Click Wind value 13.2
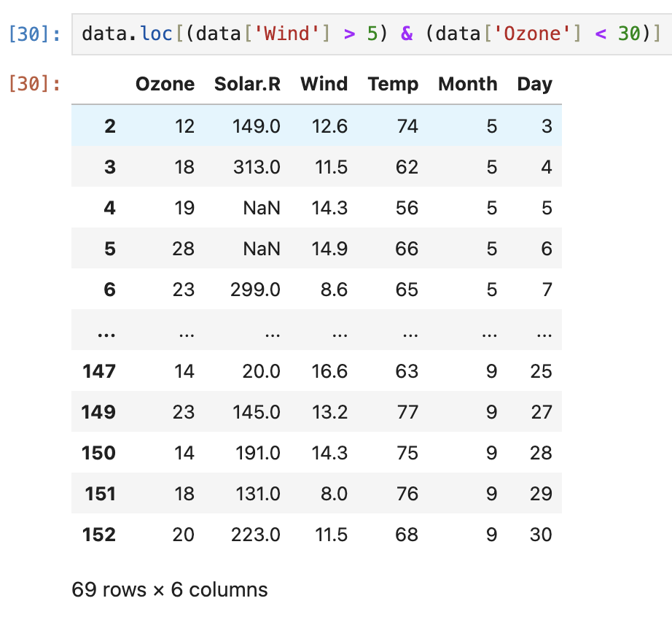 pyautogui.click(x=329, y=412)
